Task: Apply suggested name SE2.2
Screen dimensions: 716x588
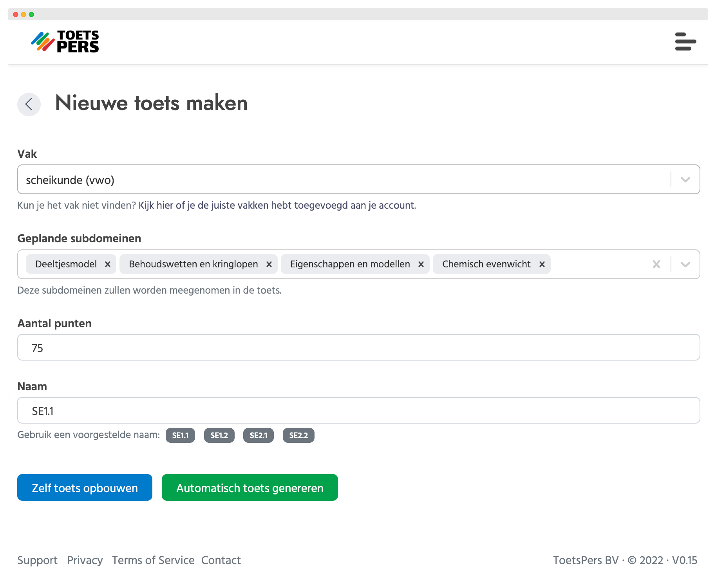Action: 298,435
